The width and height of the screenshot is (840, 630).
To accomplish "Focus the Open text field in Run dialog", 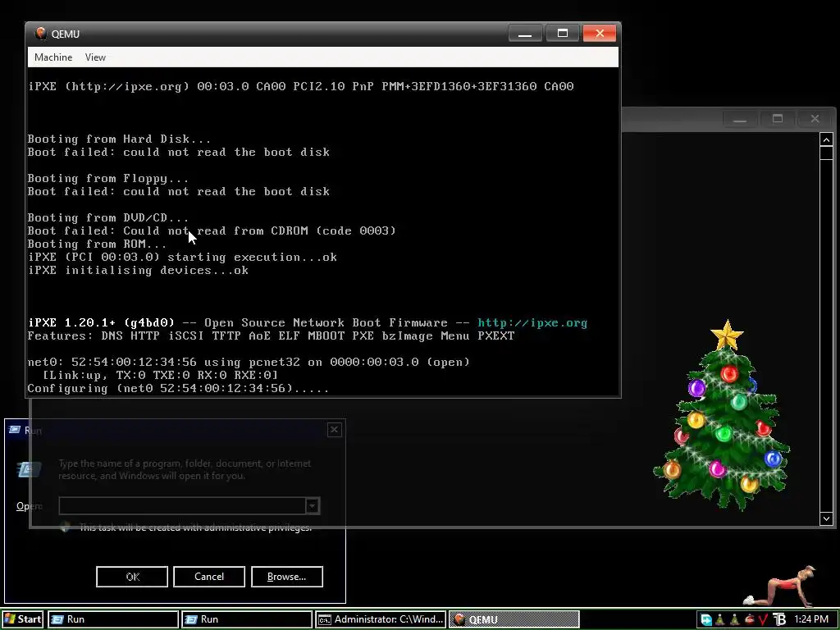I will pos(182,505).
